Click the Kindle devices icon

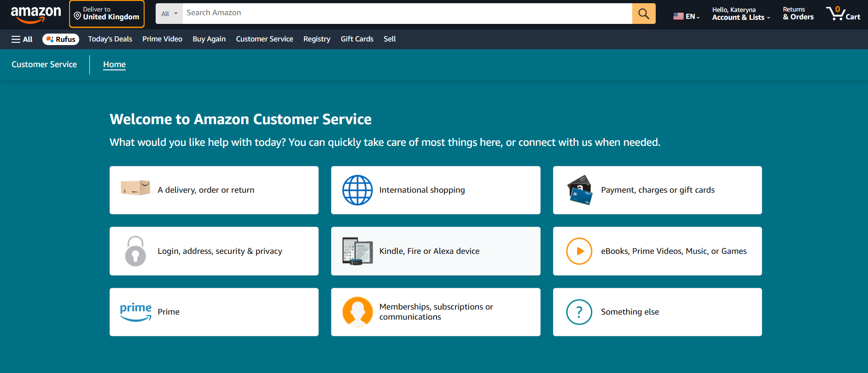tap(357, 251)
